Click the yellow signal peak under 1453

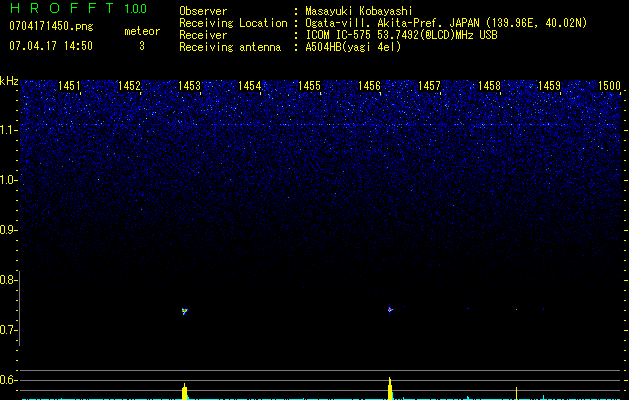tap(185, 390)
